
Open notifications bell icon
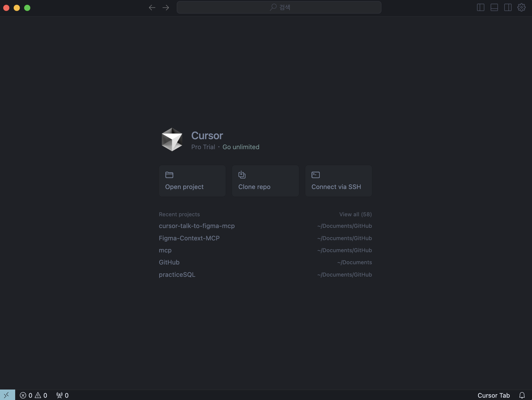coord(522,395)
